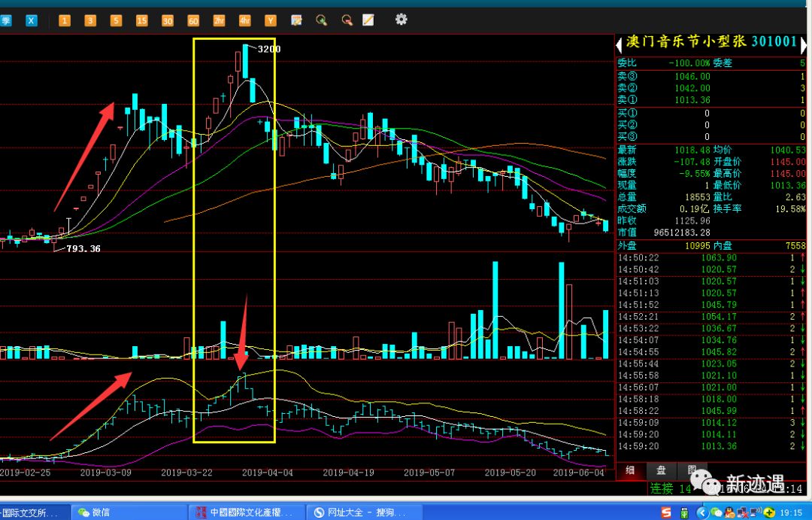The image size is (812, 520).
Task: Click the 委比 value -100.00%
Action: pyautogui.click(x=689, y=63)
